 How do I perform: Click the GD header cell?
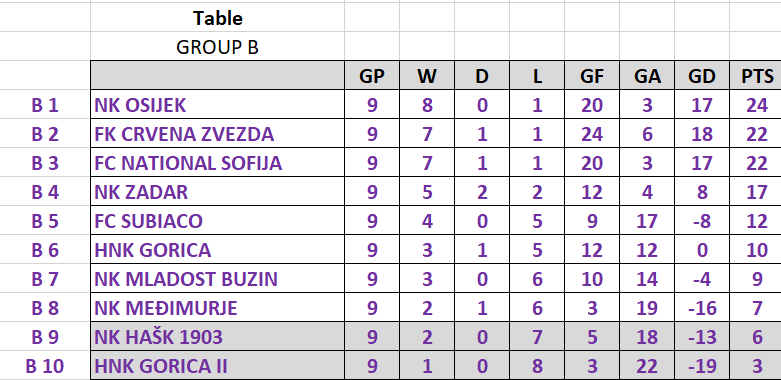point(702,76)
